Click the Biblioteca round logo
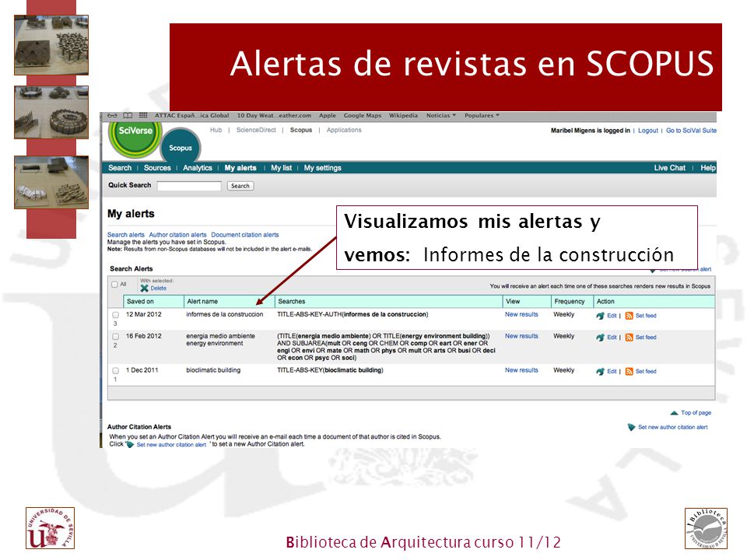This screenshot has width=747, height=560. coord(706,529)
